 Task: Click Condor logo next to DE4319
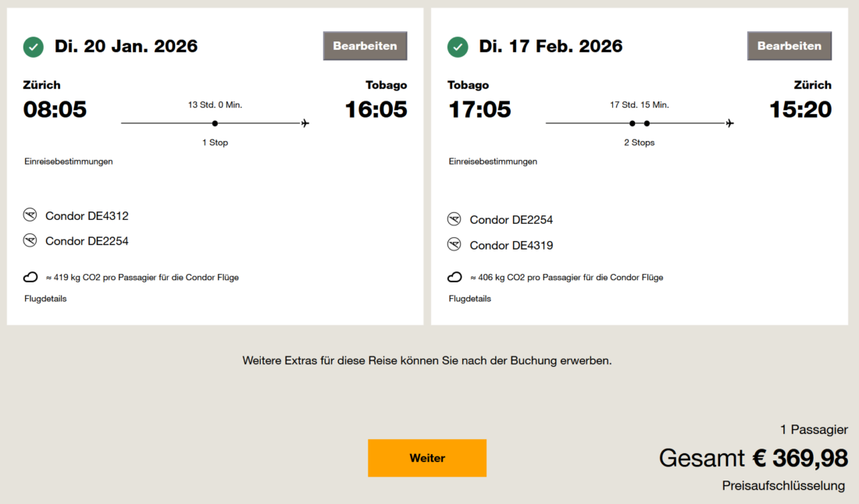click(454, 245)
